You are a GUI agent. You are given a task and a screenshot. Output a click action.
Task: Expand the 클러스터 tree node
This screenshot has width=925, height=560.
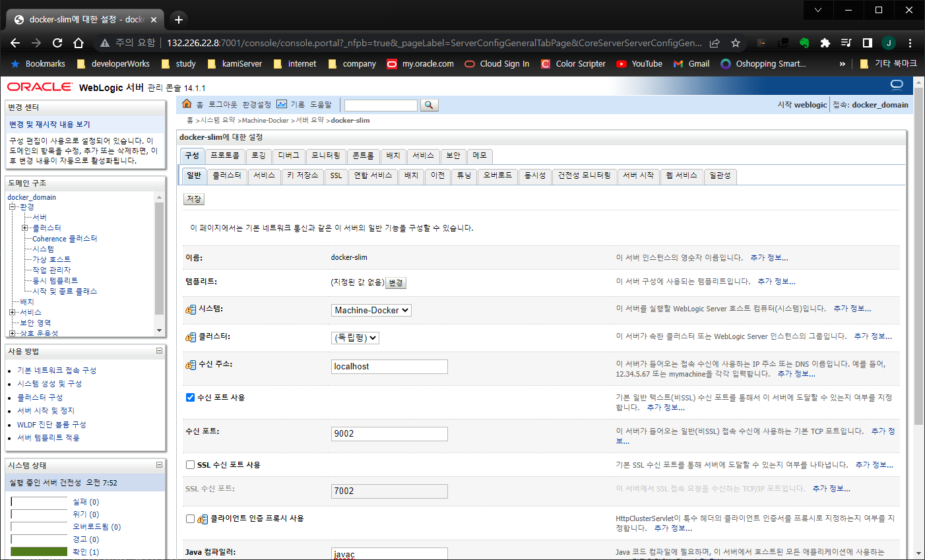click(x=25, y=228)
